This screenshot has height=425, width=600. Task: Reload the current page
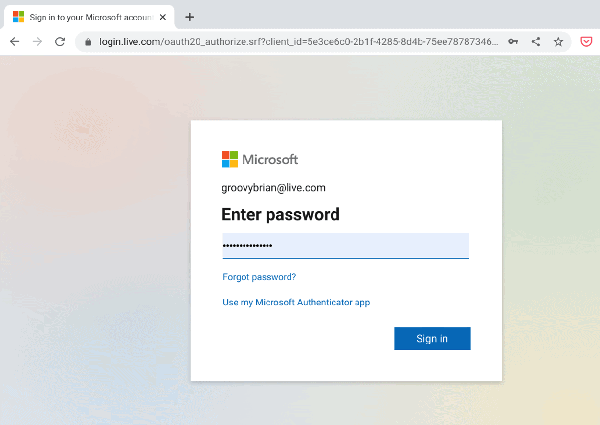point(60,42)
